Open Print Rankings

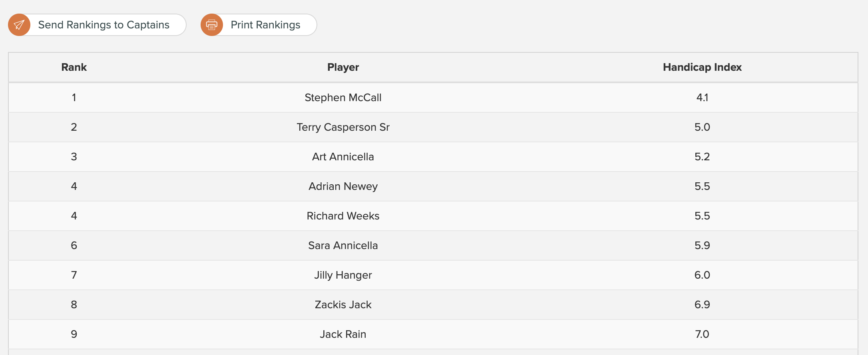pyautogui.click(x=259, y=25)
